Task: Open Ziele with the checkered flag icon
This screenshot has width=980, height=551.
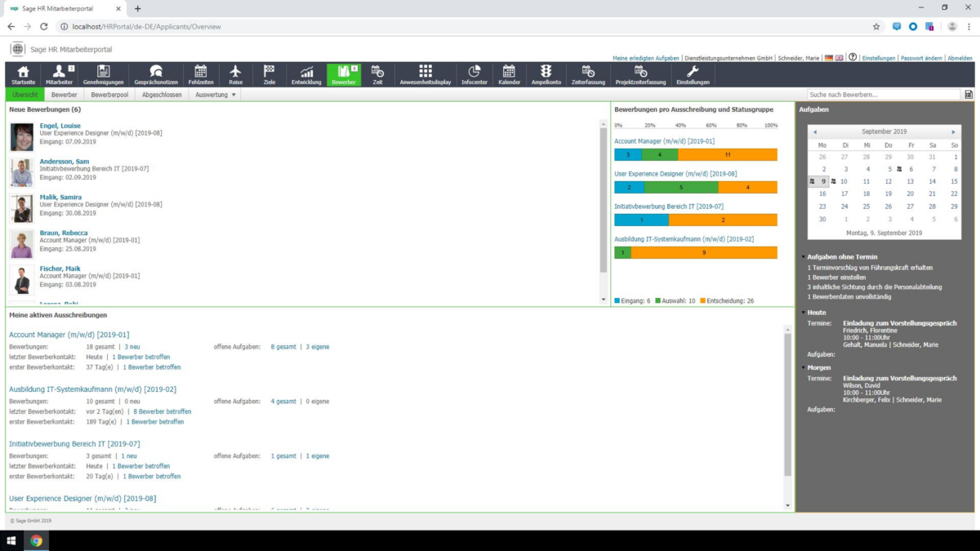Action: 269,74
